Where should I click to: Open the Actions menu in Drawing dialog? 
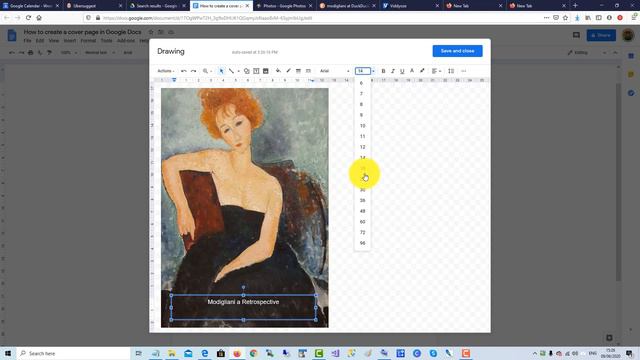pyautogui.click(x=166, y=71)
